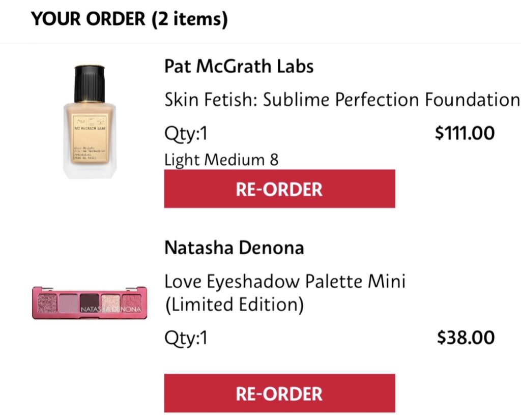Open the Natasha Denona palette product image
This screenshot has width=521, height=420.
click(x=90, y=303)
